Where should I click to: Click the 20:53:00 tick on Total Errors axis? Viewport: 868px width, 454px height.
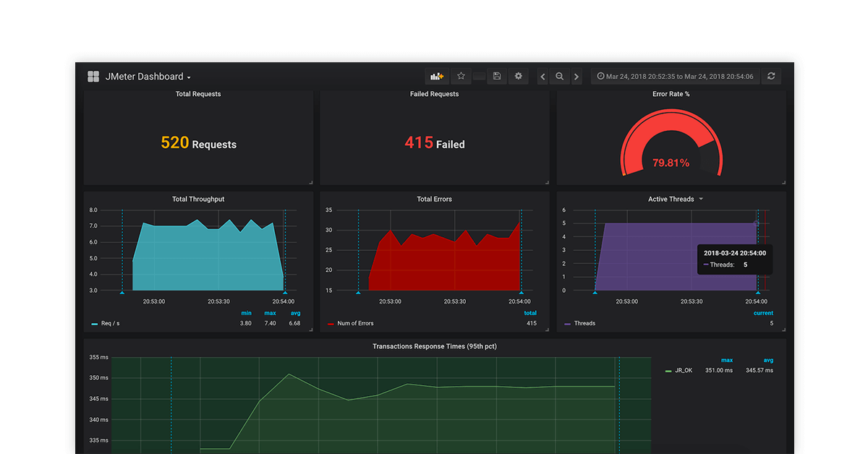pyautogui.click(x=390, y=301)
